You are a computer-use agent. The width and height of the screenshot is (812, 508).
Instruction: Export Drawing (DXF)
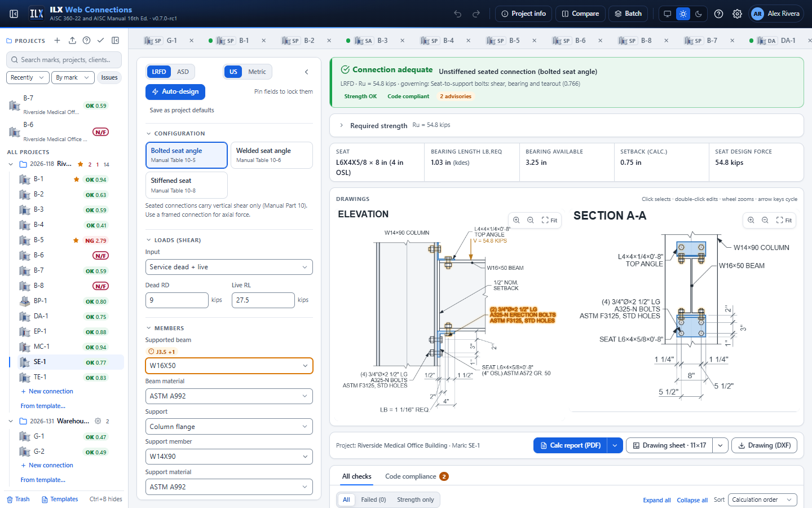click(x=765, y=445)
